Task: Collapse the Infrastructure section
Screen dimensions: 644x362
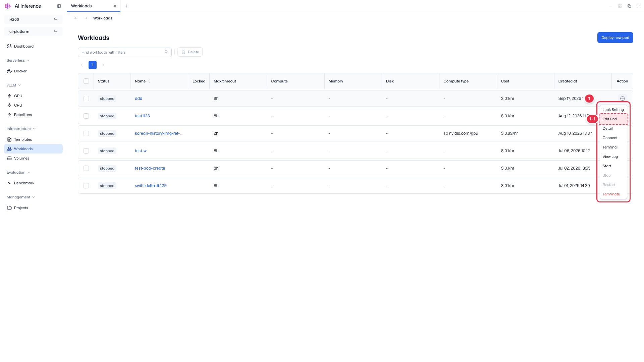Action: (21, 129)
